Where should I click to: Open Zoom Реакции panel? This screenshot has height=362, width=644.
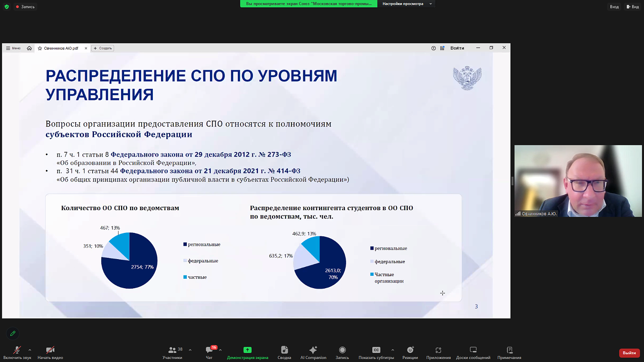410,353
